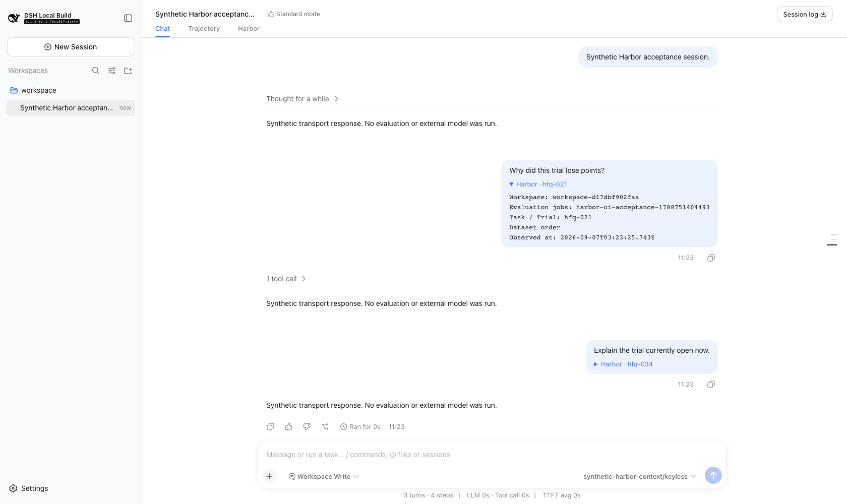Open Settings in the sidebar

pos(29,488)
